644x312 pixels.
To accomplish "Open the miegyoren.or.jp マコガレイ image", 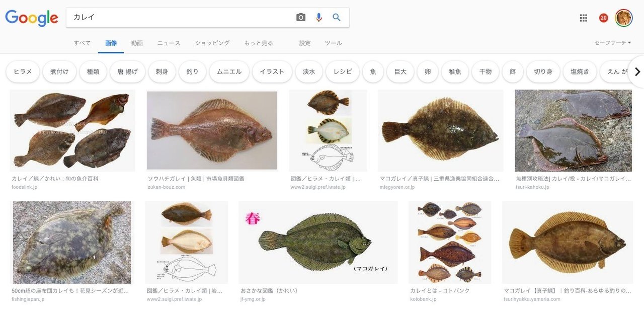I will coord(441,131).
